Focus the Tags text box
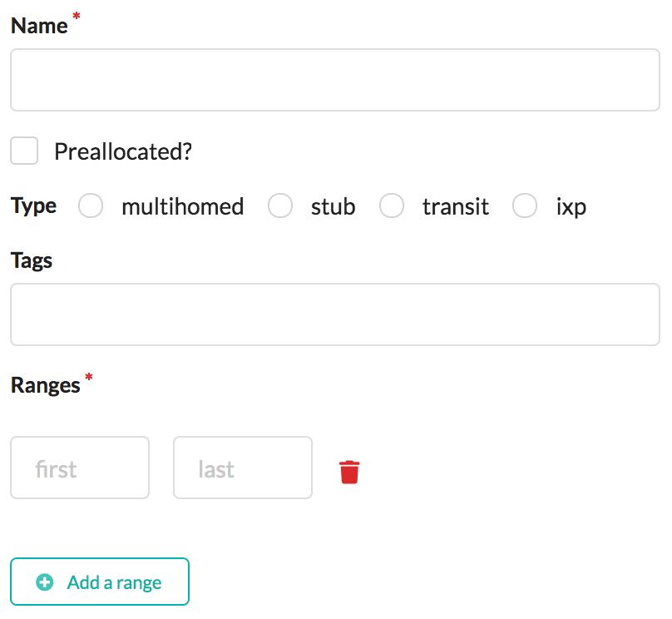672x619 pixels. click(333, 314)
